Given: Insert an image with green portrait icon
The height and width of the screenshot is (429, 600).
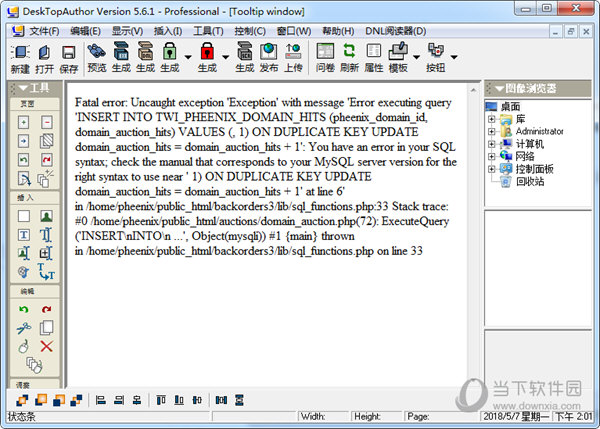Looking at the screenshot, I should (x=46, y=216).
